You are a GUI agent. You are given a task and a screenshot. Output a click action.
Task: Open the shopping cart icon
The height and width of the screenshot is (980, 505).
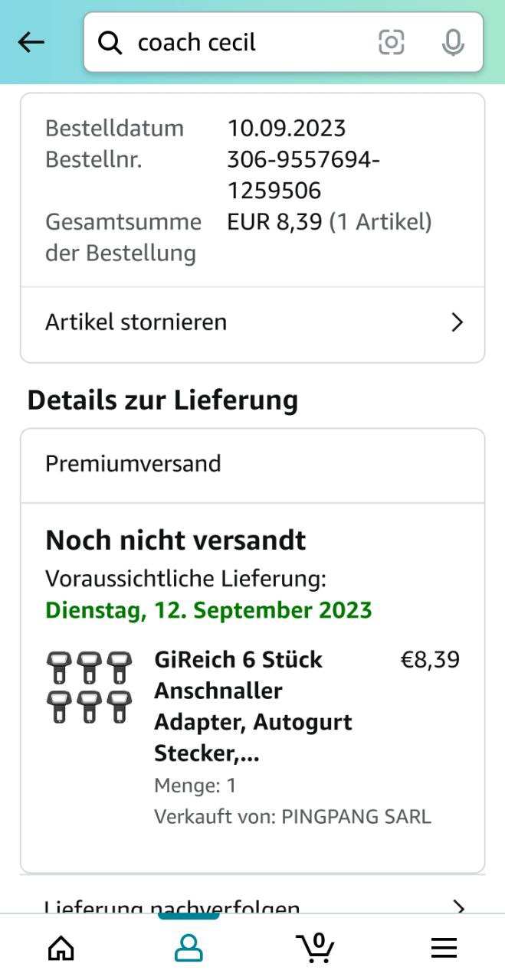(315, 947)
